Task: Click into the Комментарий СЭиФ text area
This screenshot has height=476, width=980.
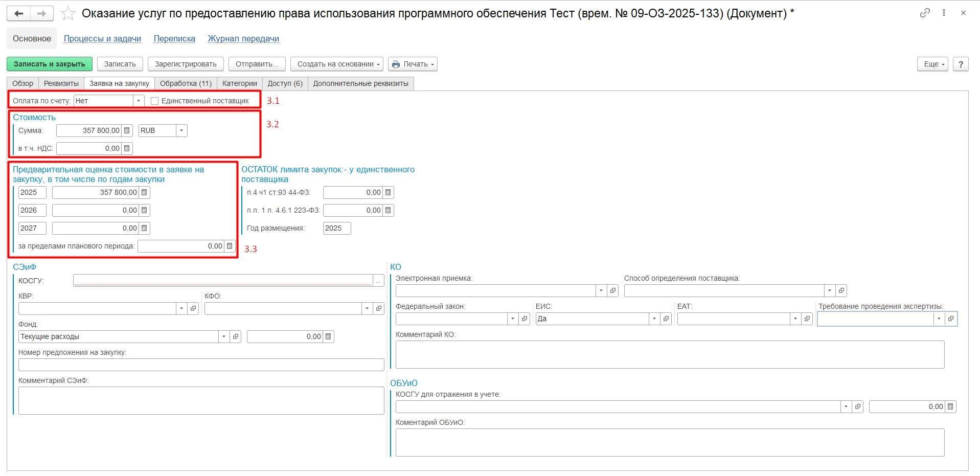Action: click(x=201, y=400)
